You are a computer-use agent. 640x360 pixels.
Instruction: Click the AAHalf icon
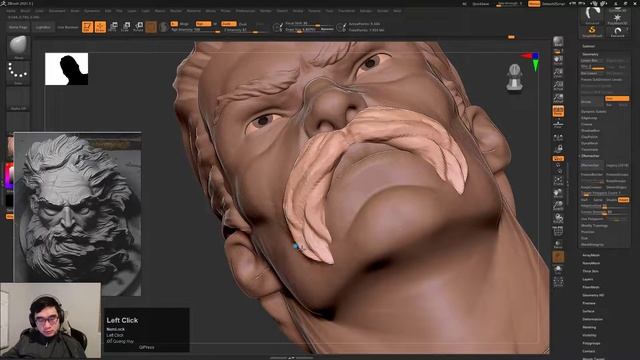(558, 98)
